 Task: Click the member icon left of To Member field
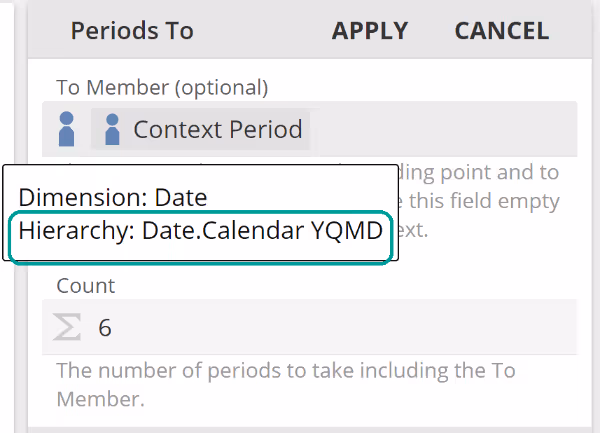[67, 129]
